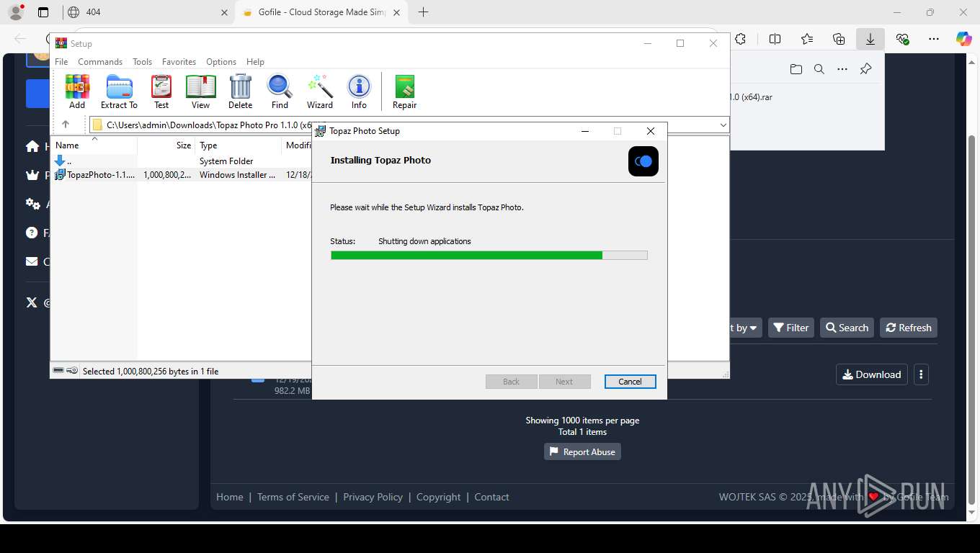Open File menu in WinRAR

[61, 62]
